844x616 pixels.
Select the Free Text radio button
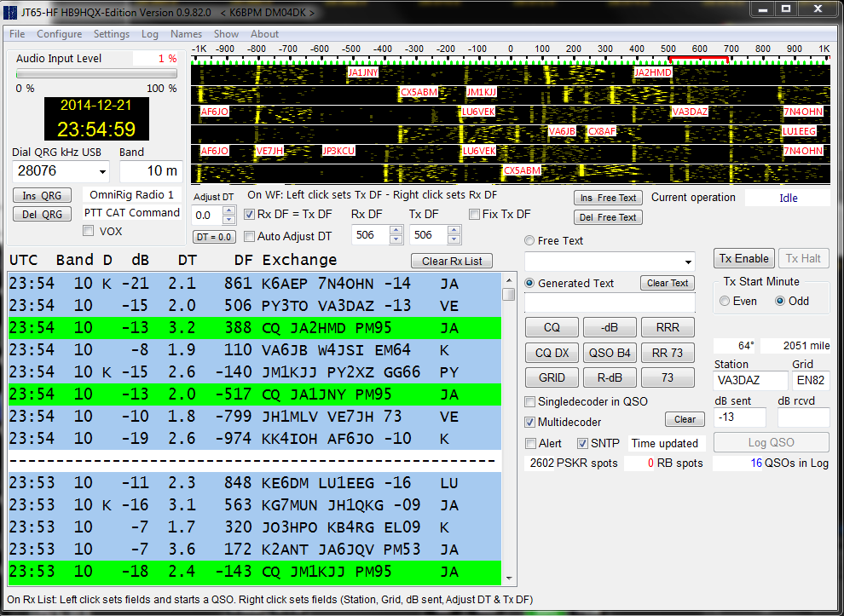point(529,240)
